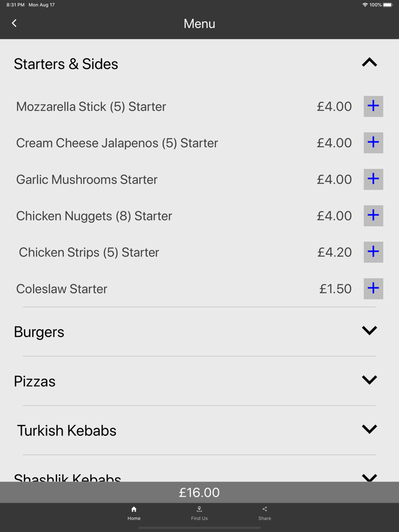Open the Find Us tab
The width and height of the screenshot is (399, 532).
point(199,513)
